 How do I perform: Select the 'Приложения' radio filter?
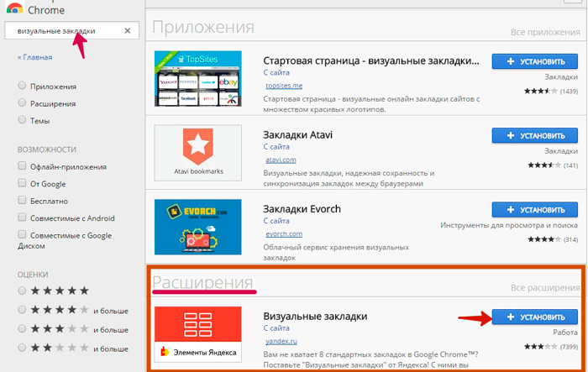[x=22, y=86]
